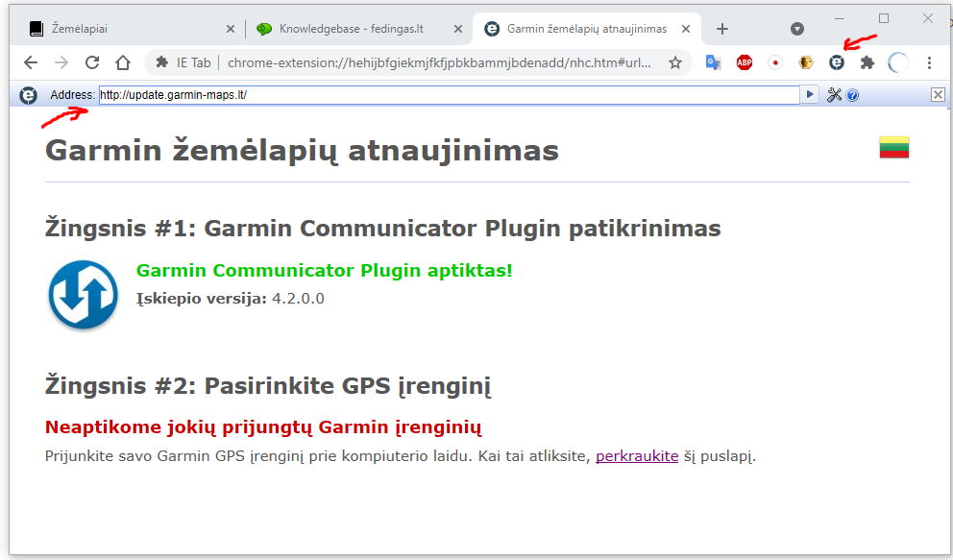Click the IE Tab Address input field
The width and height of the screenshot is (953, 560).
tap(450, 95)
